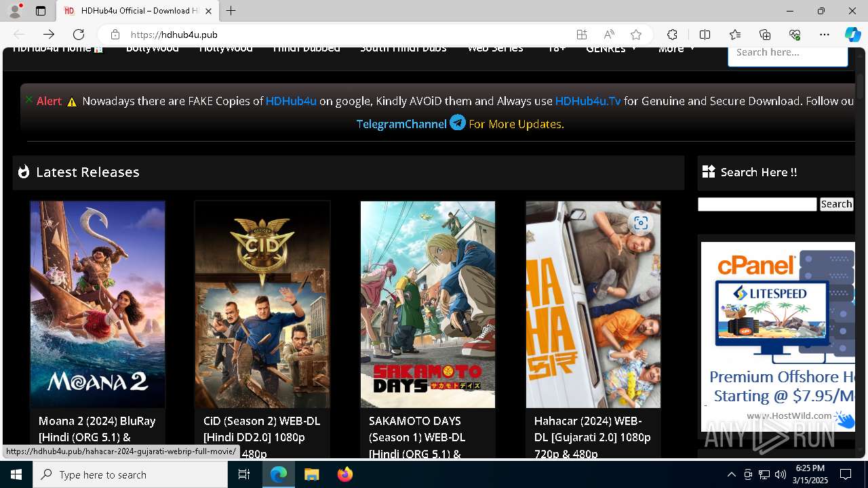Show hidden system tray icons
The image size is (868, 488).
coord(731,474)
